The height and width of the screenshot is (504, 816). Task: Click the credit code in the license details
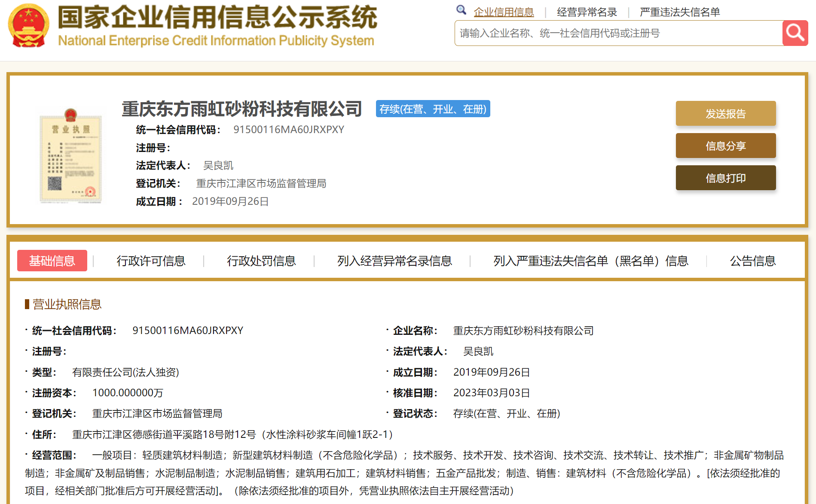pyautogui.click(x=188, y=331)
